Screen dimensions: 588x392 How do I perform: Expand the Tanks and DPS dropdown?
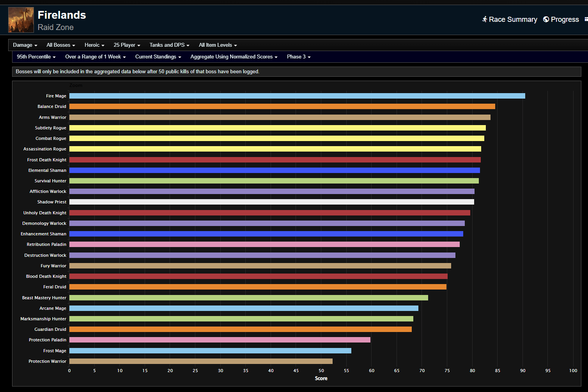[x=169, y=45]
